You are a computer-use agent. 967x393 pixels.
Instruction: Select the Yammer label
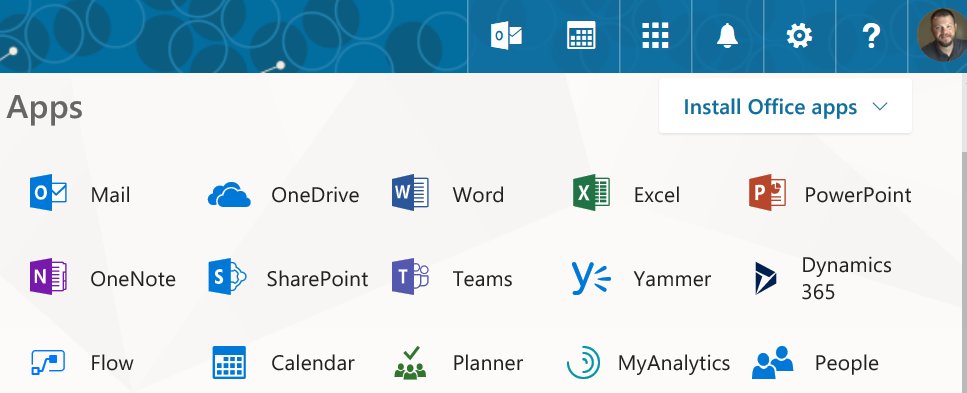(x=672, y=279)
